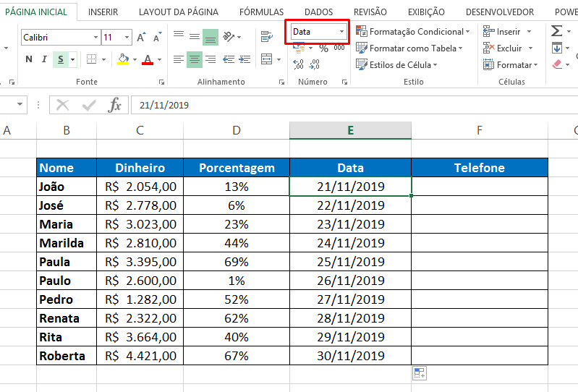
Task: Click Clear eraser icon
Action: coord(557,64)
